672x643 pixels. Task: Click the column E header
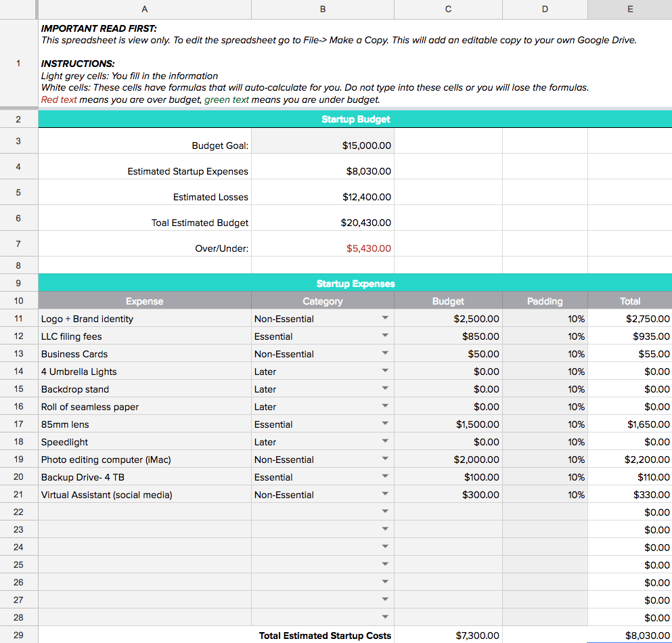(629, 9)
